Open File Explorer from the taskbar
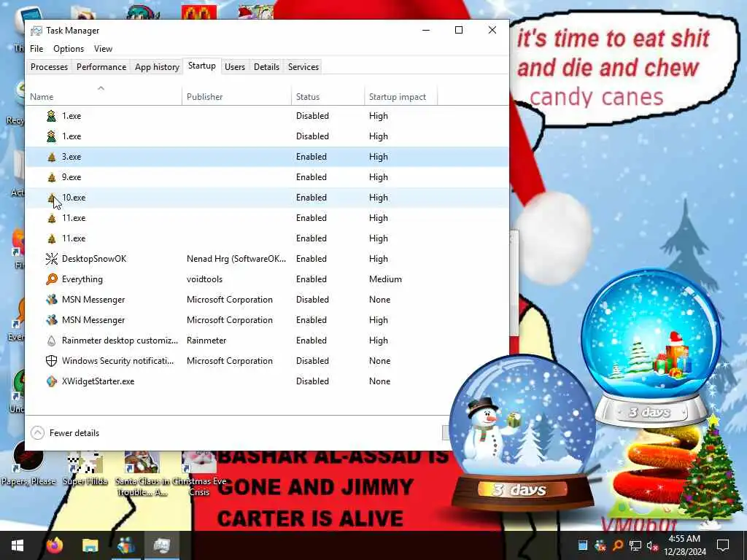 (90, 545)
